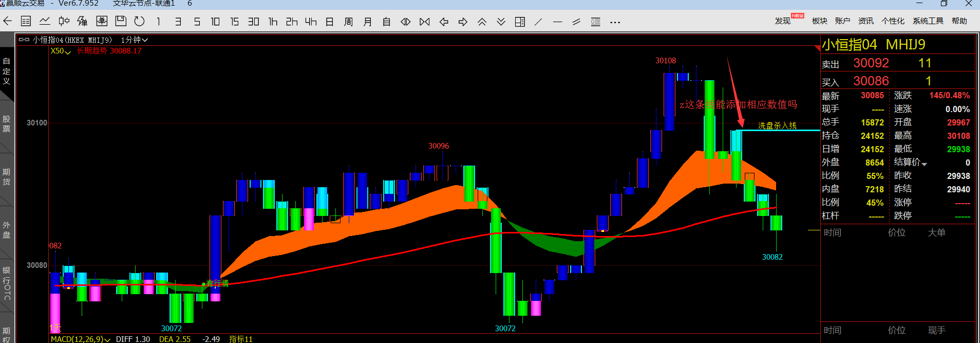Switch chart to 15 minute period
The height and width of the screenshot is (343, 980).
(x=234, y=22)
